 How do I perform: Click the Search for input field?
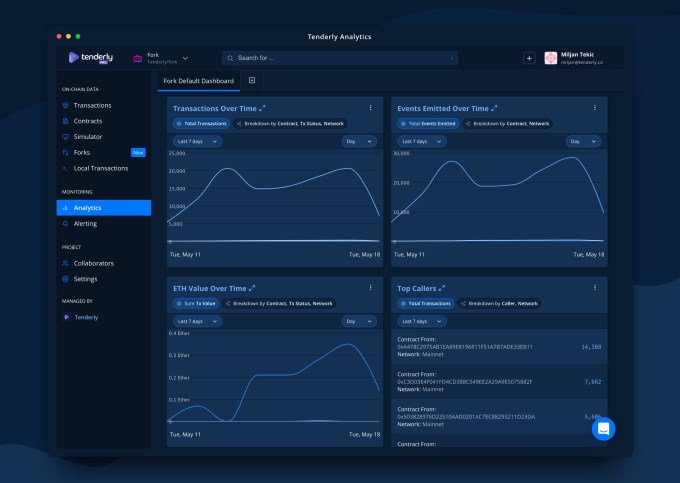click(x=340, y=58)
